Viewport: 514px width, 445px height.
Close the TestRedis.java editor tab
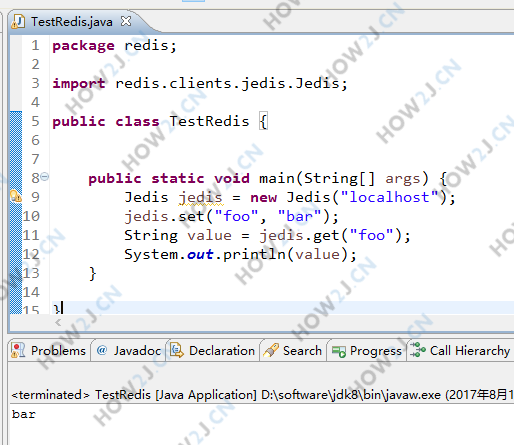coord(126,21)
